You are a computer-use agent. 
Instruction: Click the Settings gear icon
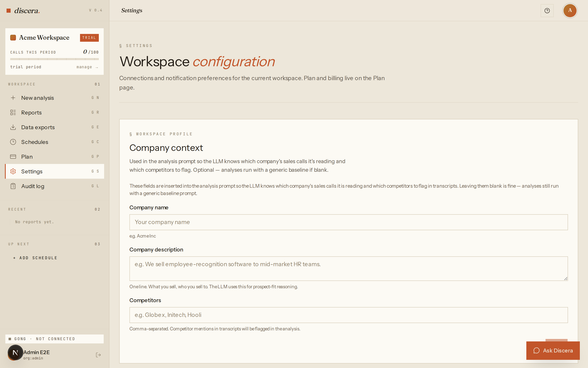point(13,171)
